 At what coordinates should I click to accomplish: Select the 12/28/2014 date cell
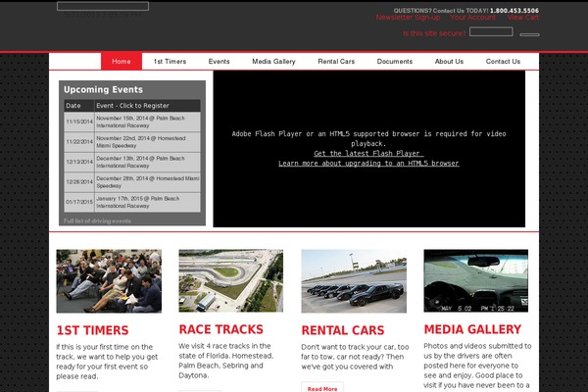point(79,182)
